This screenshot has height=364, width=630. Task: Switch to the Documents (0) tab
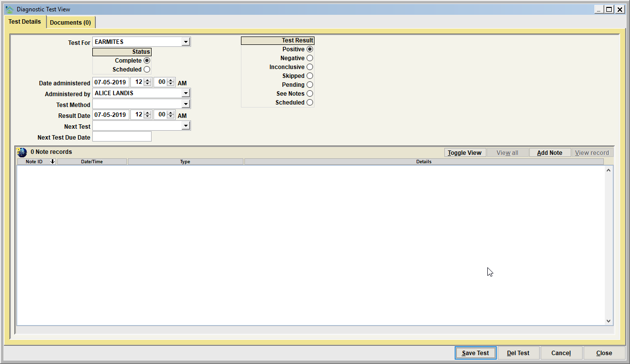70,23
